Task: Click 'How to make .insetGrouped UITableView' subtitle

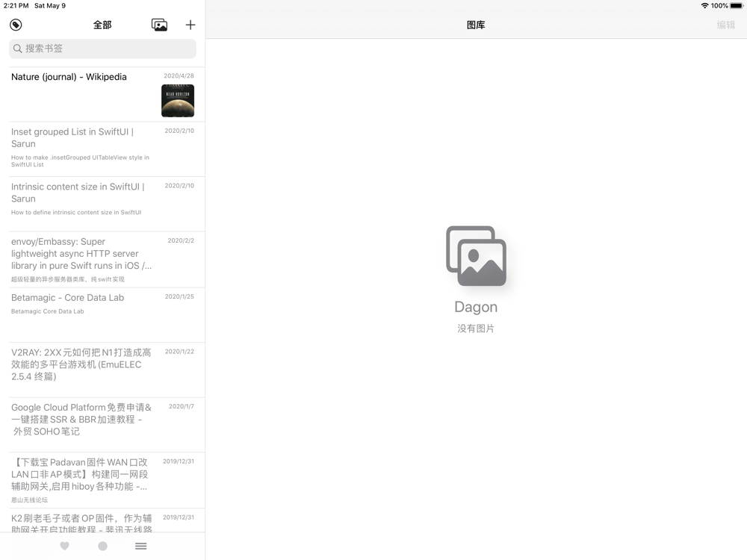Action: click(x=80, y=161)
